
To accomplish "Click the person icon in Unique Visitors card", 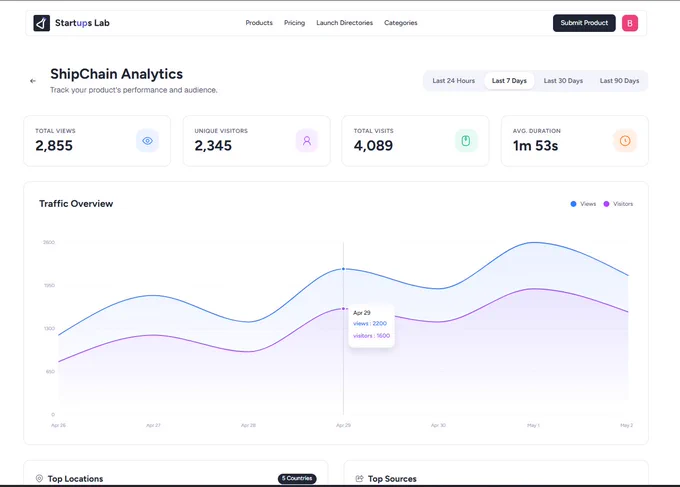I will [307, 141].
